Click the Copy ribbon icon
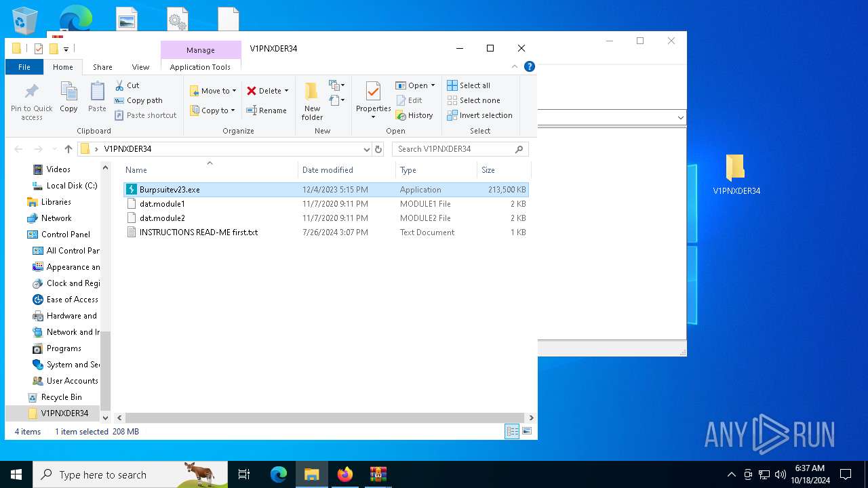The width and height of the screenshot is (868, 488). coord(68,97)
